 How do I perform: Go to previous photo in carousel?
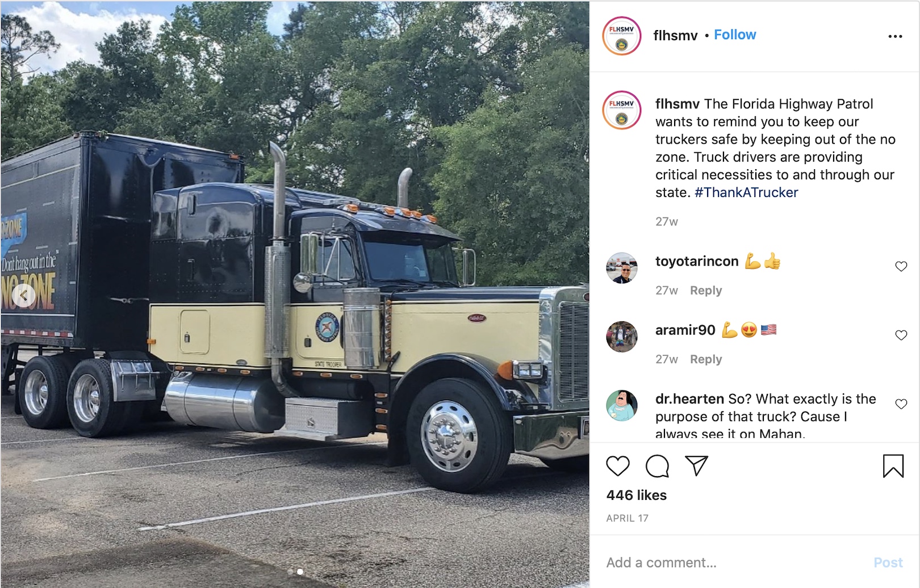23,295
